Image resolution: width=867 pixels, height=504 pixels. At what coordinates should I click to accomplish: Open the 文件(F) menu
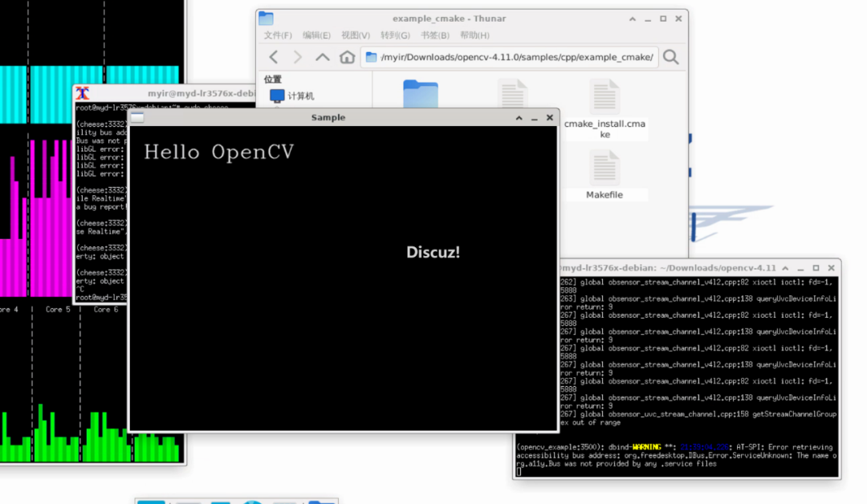[x=278, y=35]
